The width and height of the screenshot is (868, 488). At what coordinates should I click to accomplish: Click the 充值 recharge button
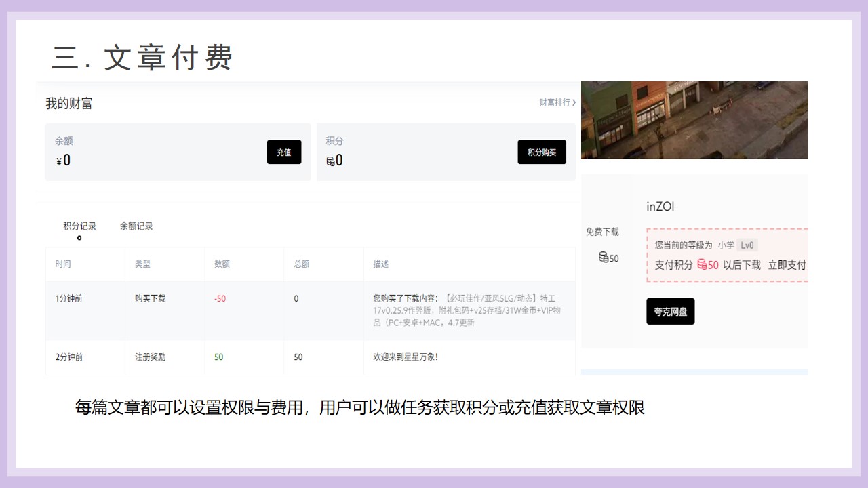284,152
